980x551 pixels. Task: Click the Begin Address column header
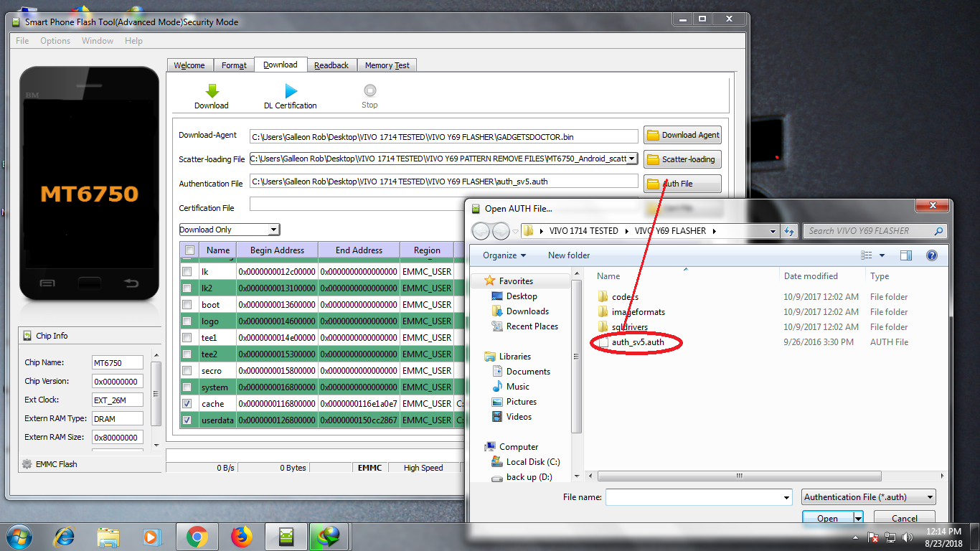[x=277, y=250]
